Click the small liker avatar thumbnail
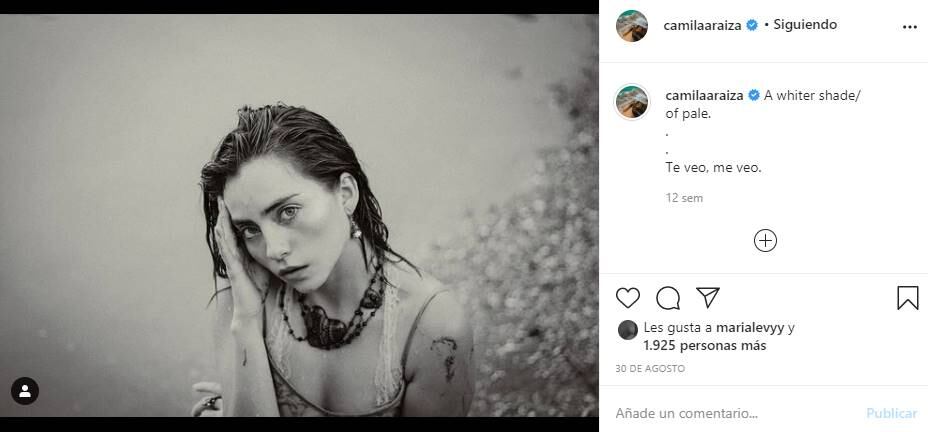Viewport: 928px width, 432px height. (627, 329)
